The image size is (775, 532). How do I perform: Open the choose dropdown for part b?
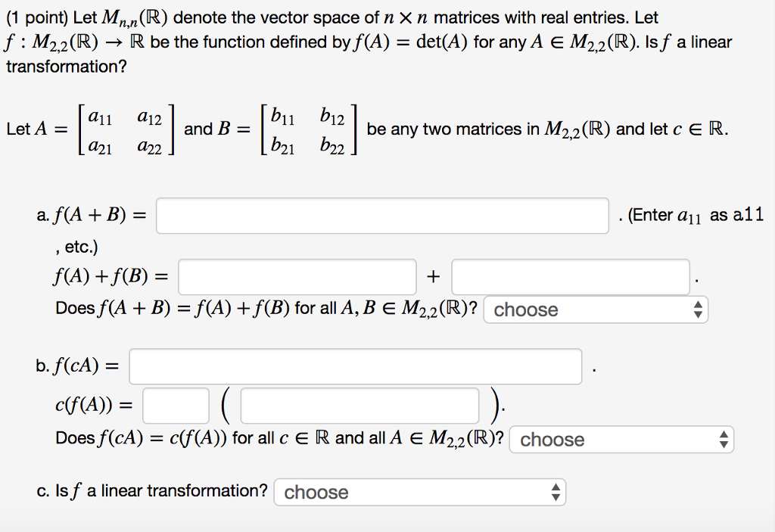click(621, 439)
